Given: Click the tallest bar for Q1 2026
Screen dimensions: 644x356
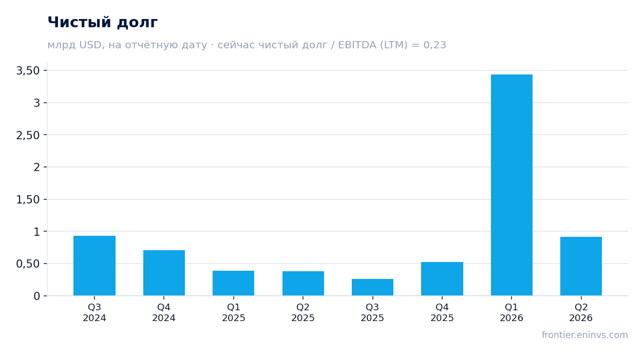Looking at the screenshot, I should pyautogui.click(x=512, y=185).
